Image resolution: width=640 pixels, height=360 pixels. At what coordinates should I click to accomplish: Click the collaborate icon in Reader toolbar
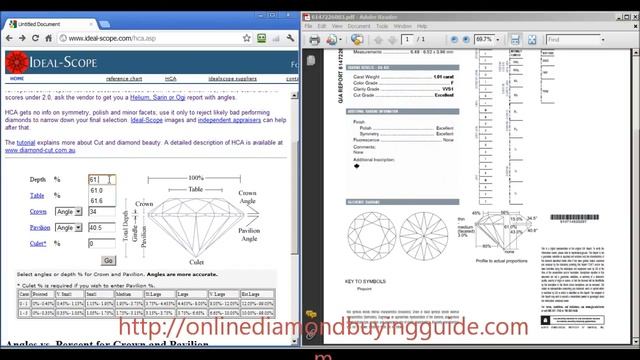coord(357,40)
